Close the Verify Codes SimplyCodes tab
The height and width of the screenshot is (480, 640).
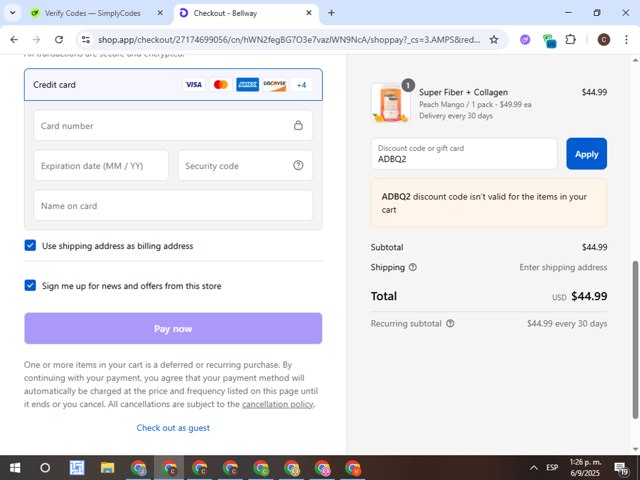(x=160, y=13)
